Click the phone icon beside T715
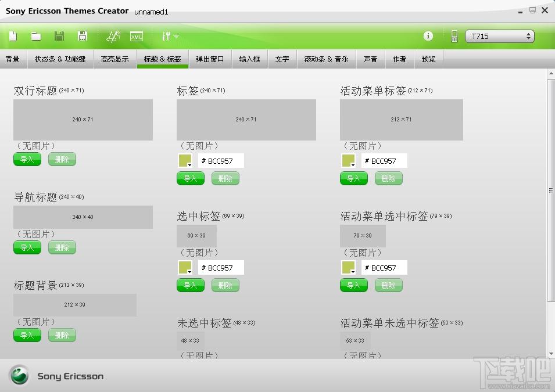This screenshot has height=392, width=555. [454, 36]
